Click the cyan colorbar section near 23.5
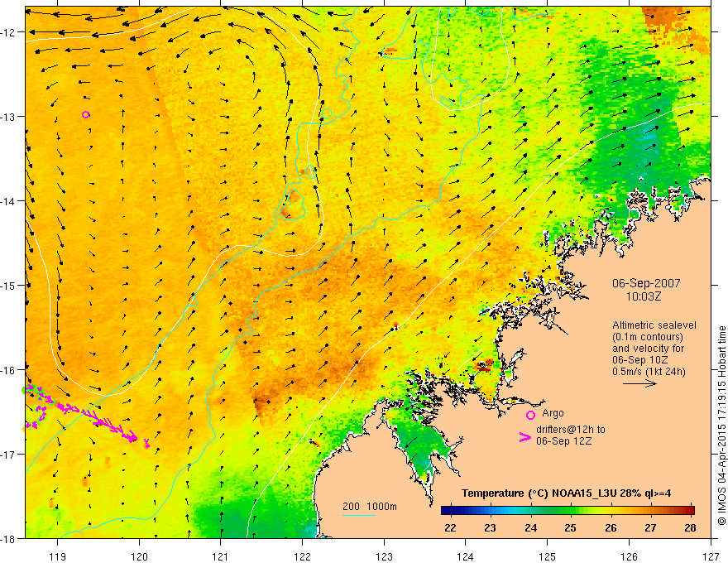 click(510, 510)
